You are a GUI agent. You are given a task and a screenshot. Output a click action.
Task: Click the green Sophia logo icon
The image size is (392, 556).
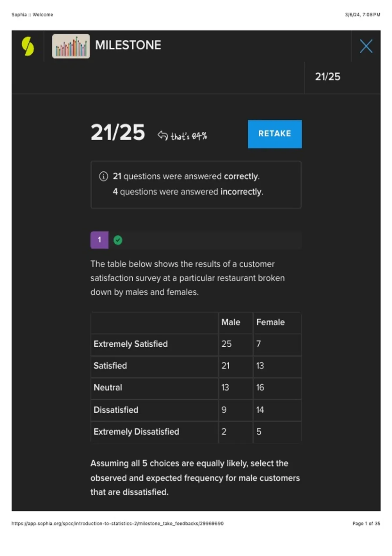pos(28,46)
